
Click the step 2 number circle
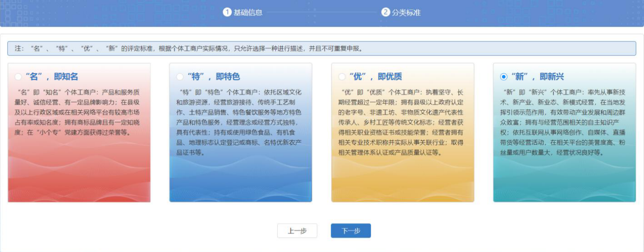[x=385, y=12]
